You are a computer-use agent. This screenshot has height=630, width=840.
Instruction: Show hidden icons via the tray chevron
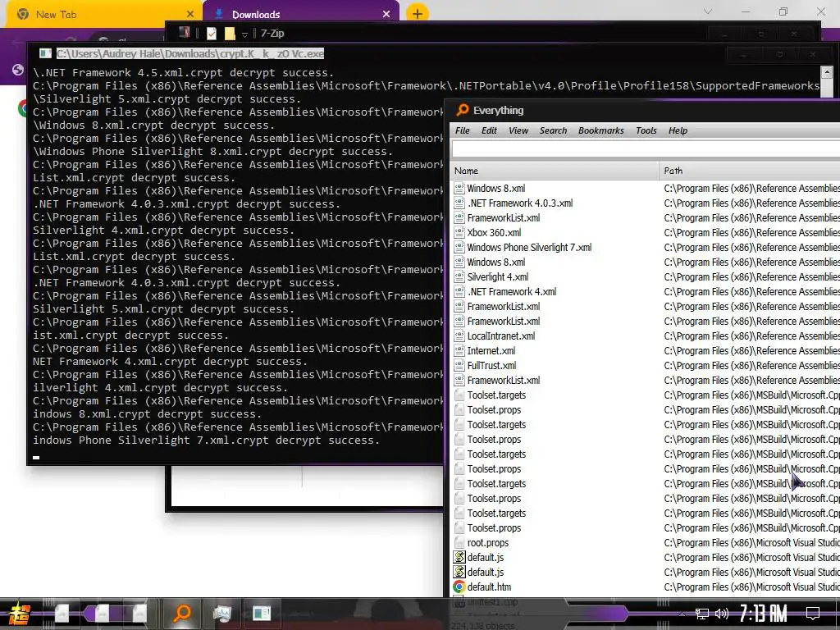pos(682,614)
